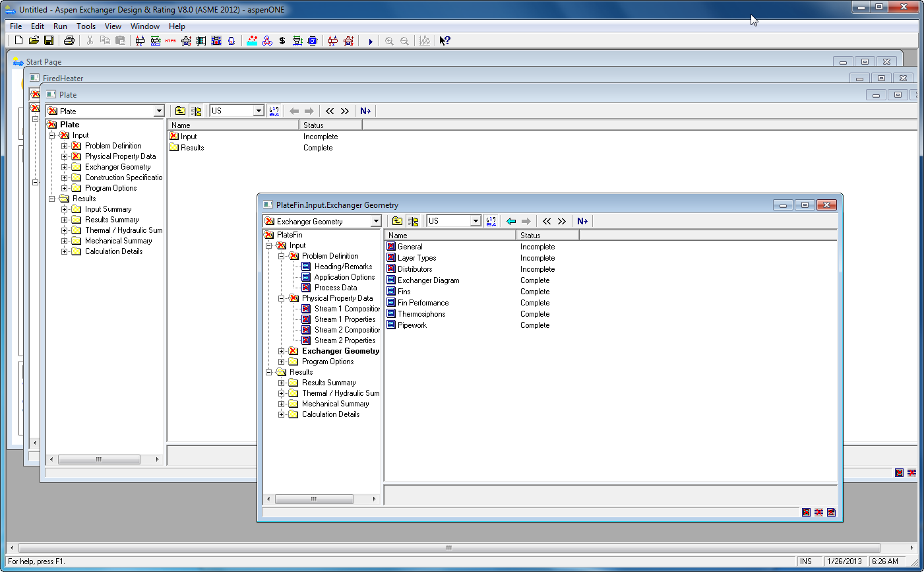The width and height of the screenshot is (924, 572).
Task: Select Fin Performance row in list
Action: (423, 303)
